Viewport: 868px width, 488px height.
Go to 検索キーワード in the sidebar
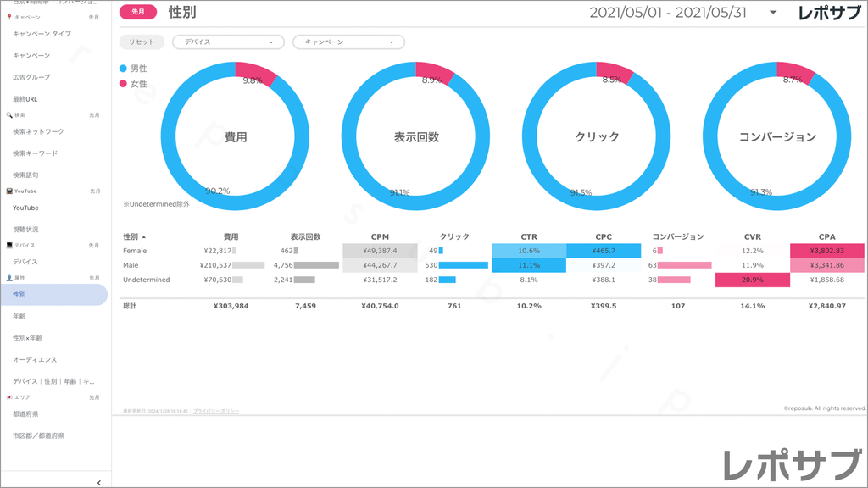(x=35, y=153)
